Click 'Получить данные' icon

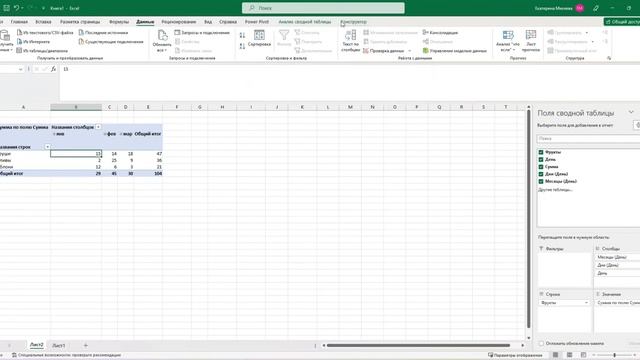click(x=5, y=36)
